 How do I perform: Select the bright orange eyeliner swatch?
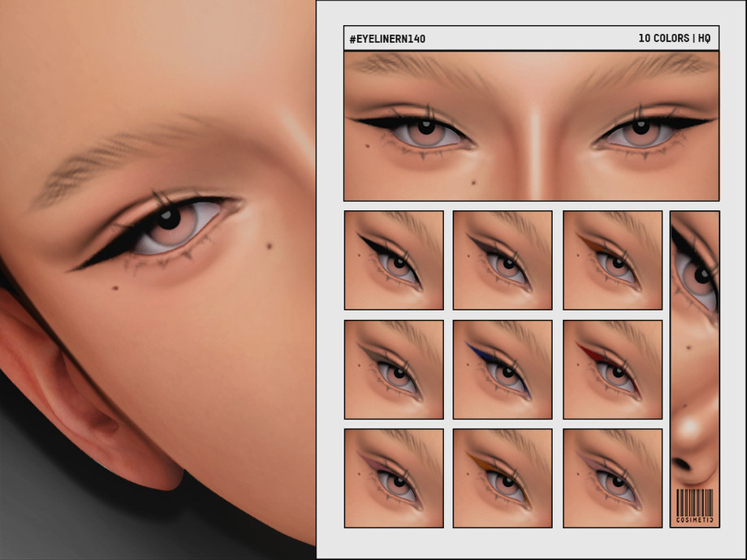[x=503, y=478]
